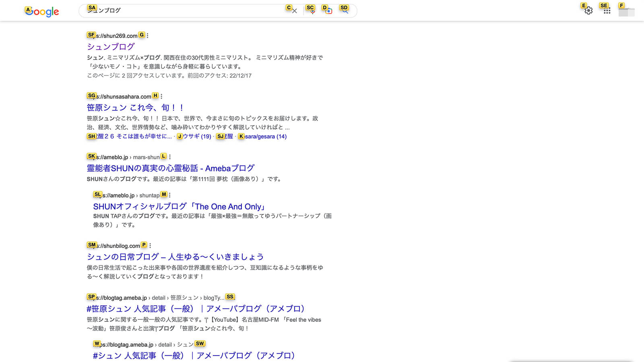
Task: Open SHUNオフィシャルブログ The One And Only
Action: (x=180, y=206)
